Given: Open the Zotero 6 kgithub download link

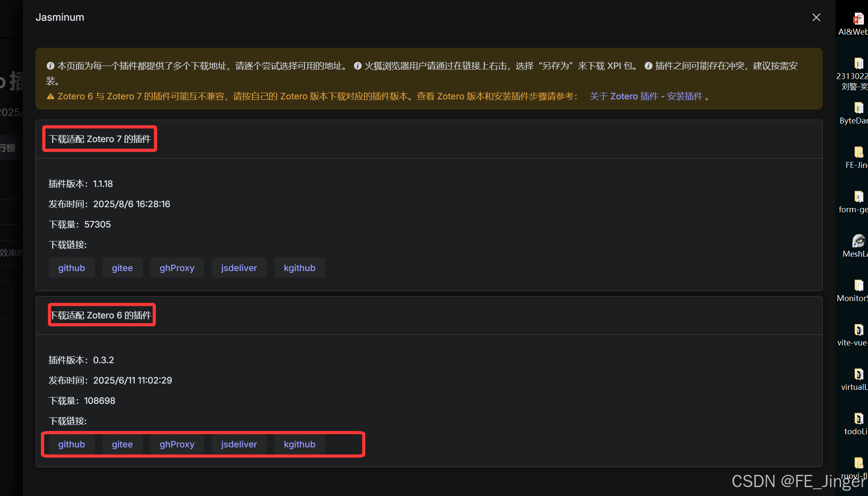Looking at the screenshot, I should tap(300, 444).
